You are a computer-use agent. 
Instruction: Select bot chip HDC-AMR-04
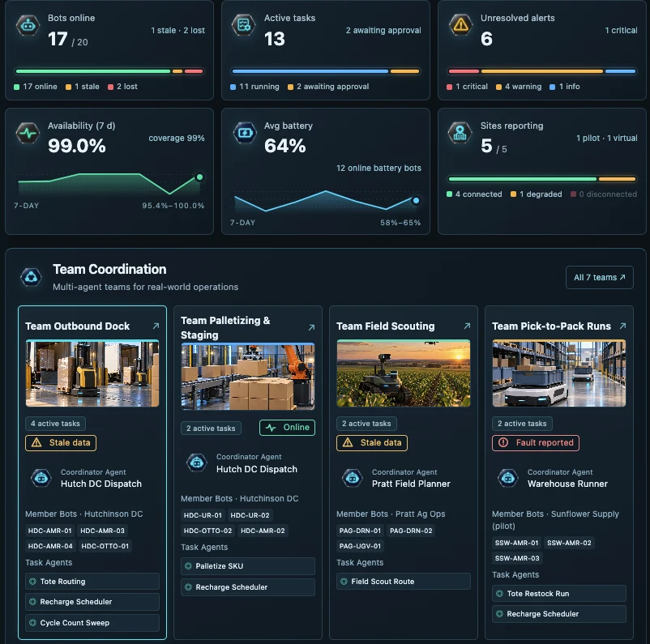pyautogui.click(x=50, y=546)
